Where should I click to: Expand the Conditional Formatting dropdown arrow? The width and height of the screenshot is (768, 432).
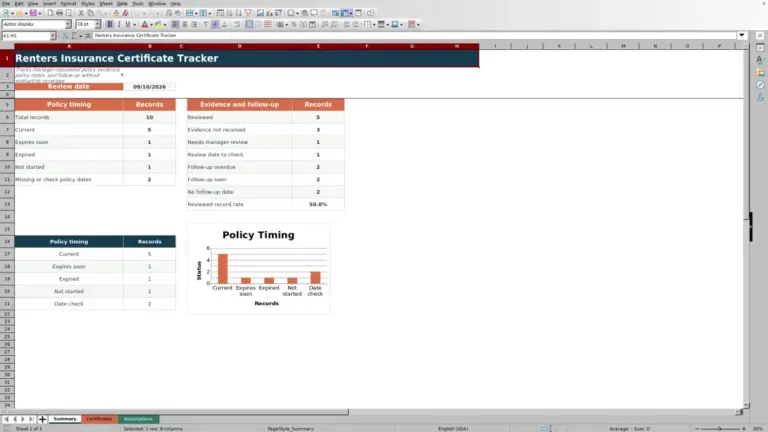[418, 24]
